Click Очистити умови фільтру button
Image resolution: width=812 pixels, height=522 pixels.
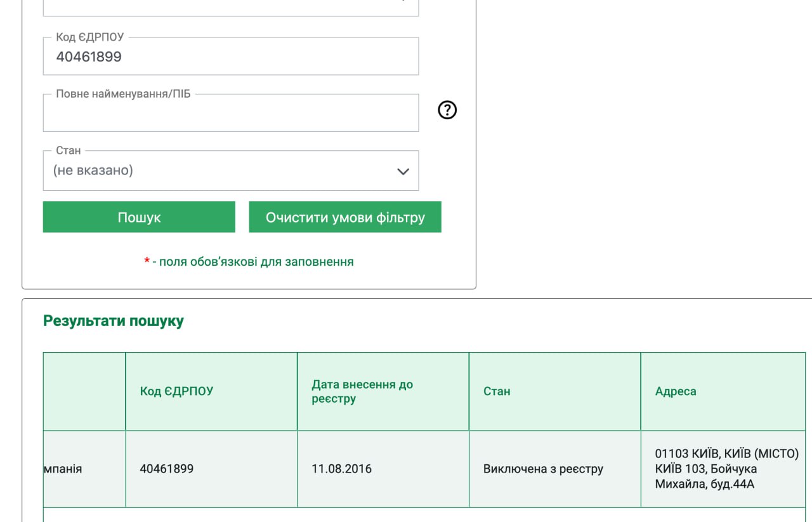pyautogui.click(x=345, y=217)
